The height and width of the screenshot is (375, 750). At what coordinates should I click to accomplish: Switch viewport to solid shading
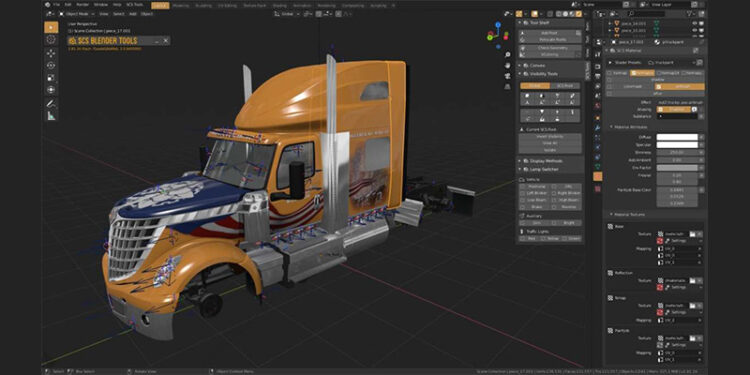[565, 13]
